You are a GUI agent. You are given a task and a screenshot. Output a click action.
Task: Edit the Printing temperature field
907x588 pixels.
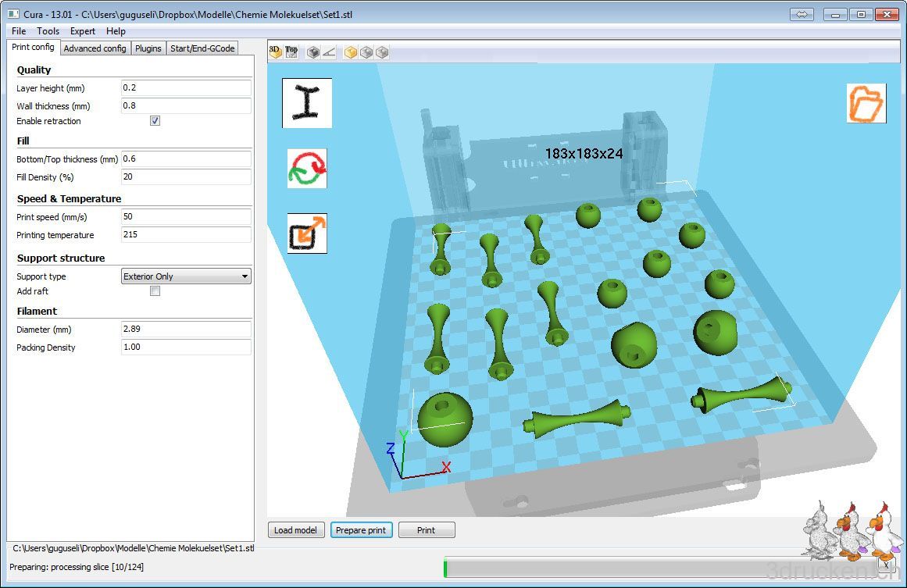pos(186,235)
